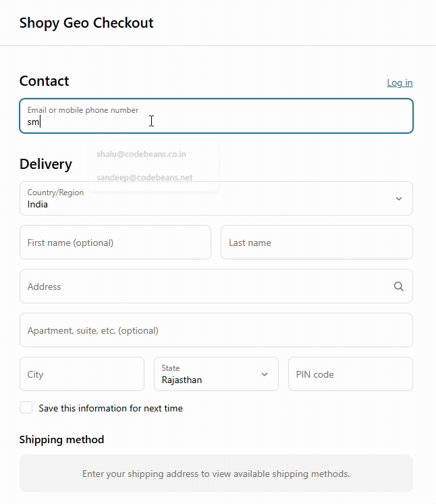Click the address search magnifier icon
The width and height of the screenshot is (436, 504).
pos(398,286)
